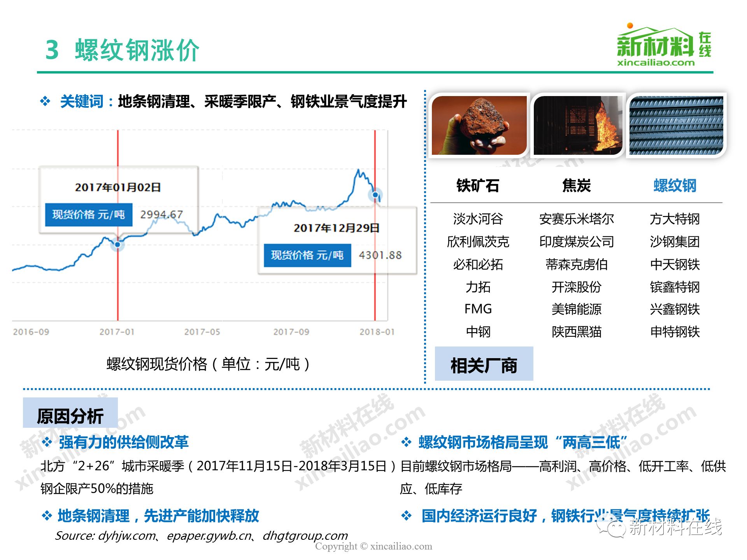Select the vendor 必和必拓
The image size is (747, 560).
pos(478,264)
